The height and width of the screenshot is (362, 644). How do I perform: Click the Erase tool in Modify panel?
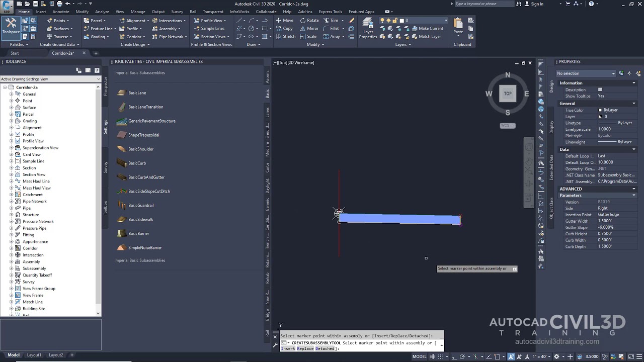(x=352, y=21)
